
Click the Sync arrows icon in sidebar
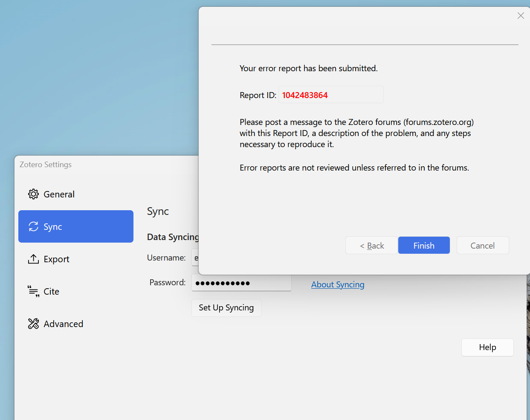(x=33, y=227)
